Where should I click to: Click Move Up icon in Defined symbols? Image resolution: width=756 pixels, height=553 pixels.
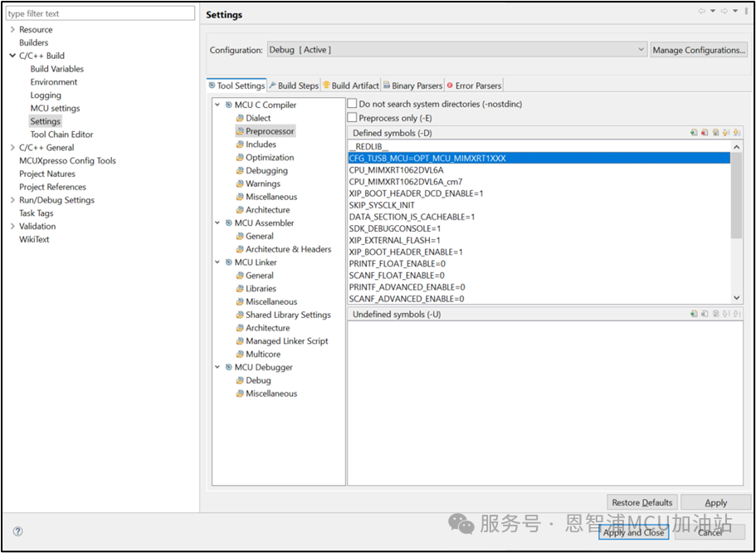click(x=726, y=133)
